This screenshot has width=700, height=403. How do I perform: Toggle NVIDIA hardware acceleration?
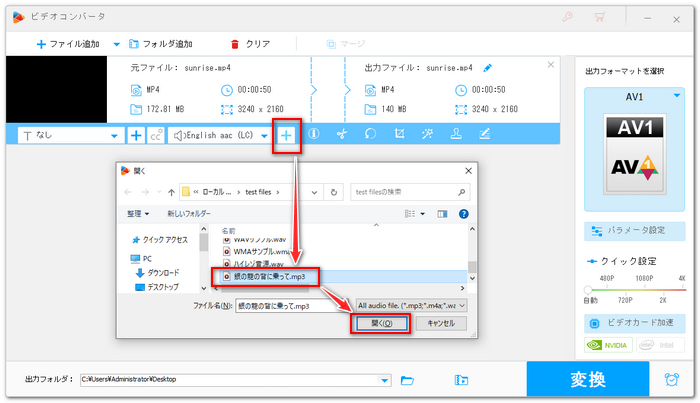[x=606, y=345]
